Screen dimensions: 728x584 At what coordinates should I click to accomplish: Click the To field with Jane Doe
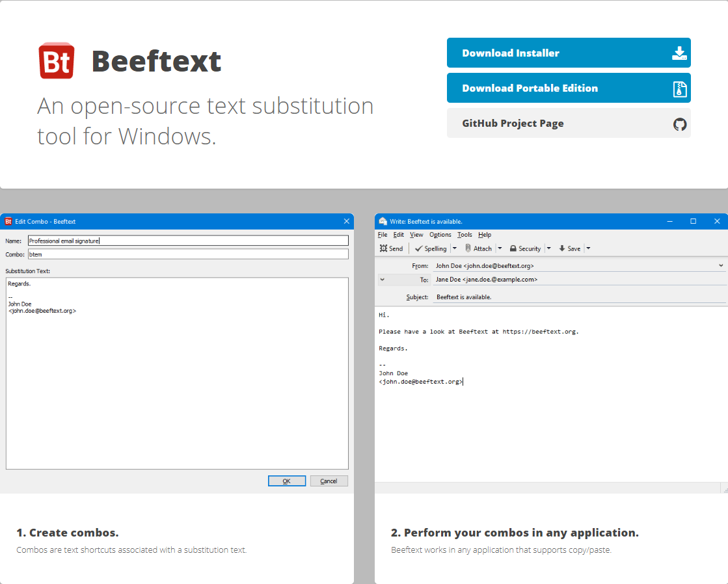pyautogui.click(x=579, y=280)
